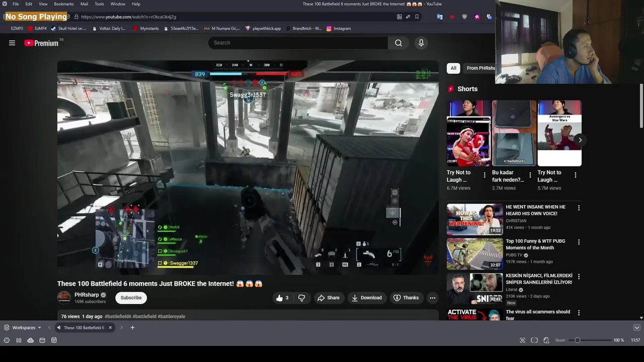The image size is (644, 362).
Task: Open playwithkick.app bookmark
Action: [263, 29]
